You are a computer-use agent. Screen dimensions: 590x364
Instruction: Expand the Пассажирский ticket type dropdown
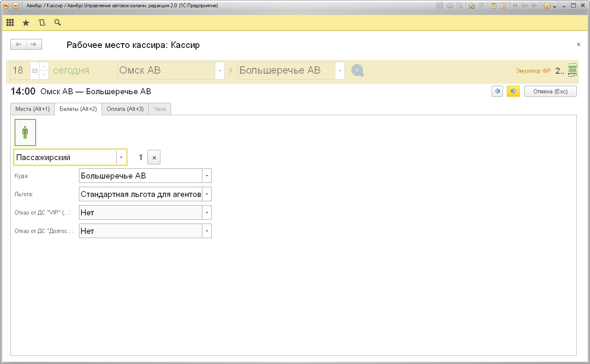[x=121, y=158]
